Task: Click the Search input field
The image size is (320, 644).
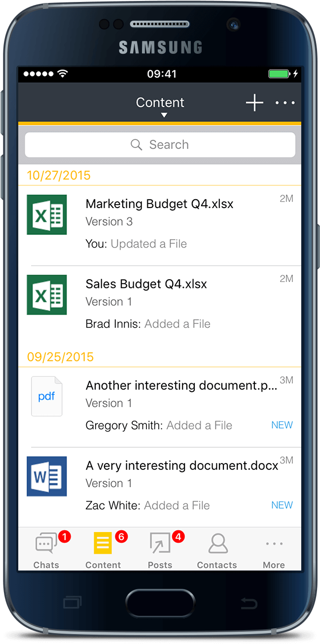Action: coord(160,144)
